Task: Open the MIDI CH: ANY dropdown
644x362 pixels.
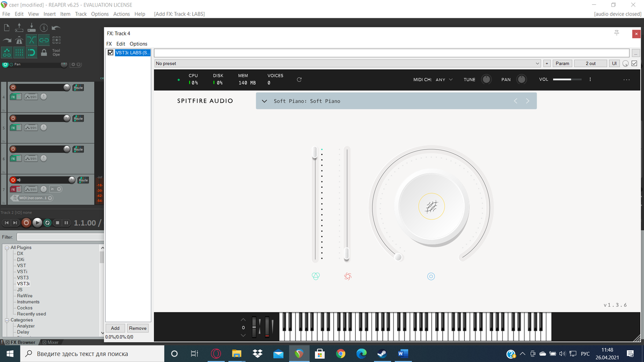Action: [x=445, y=79]
